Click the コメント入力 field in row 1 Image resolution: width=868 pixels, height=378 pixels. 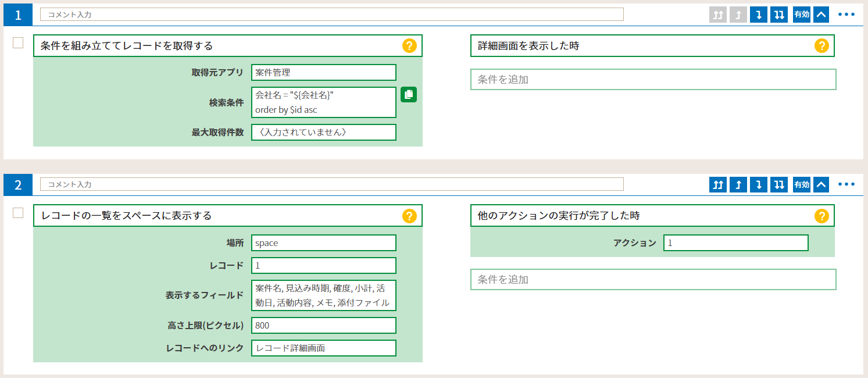(331, 15)
